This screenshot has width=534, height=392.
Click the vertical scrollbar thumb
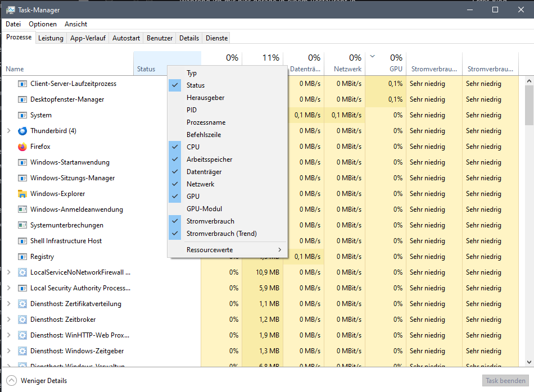pos(529,105)
